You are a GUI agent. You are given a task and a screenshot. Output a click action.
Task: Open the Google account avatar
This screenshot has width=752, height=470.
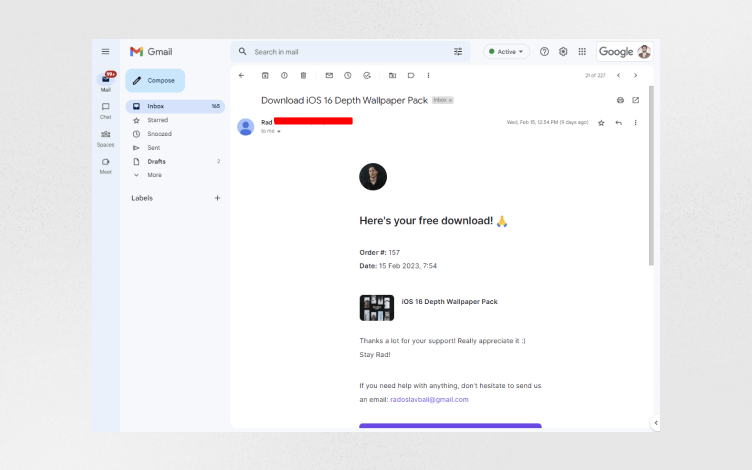click(x=644, y=52)
